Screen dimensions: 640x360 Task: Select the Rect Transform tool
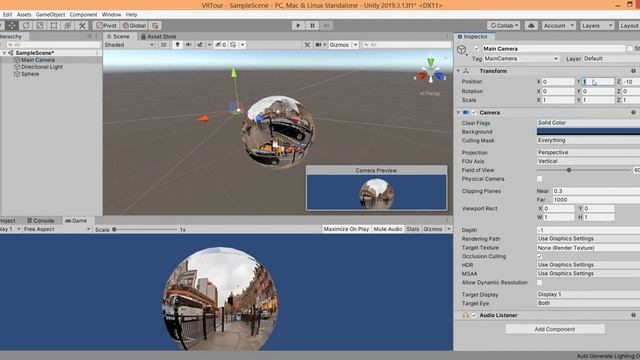pyautogui.click(x=54, y=25)
